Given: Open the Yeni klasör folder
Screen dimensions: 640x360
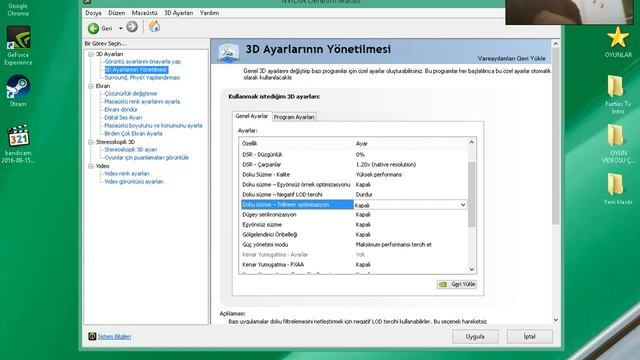Looking at the screenshot, I should point(618,189).
